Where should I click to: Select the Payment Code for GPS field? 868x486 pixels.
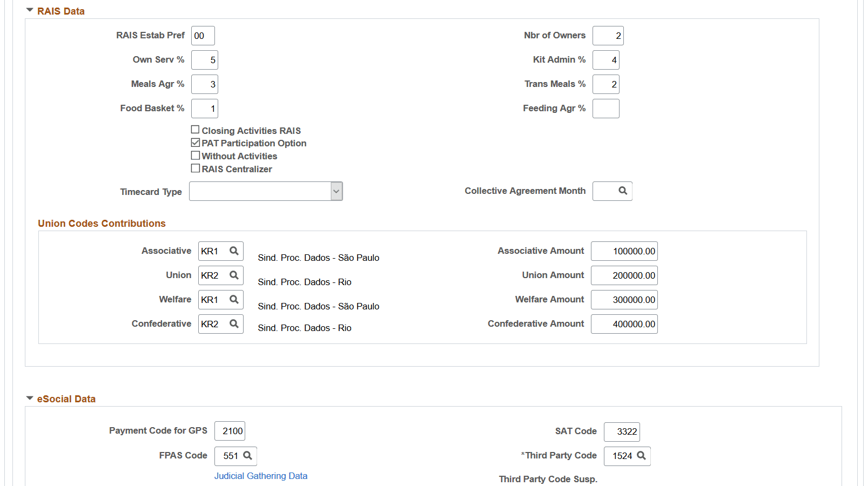click(x=230, y=430)
